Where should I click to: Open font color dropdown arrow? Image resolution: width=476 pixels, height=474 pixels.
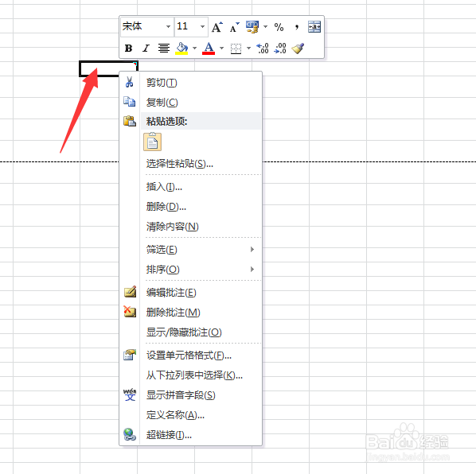click(221, 48)
